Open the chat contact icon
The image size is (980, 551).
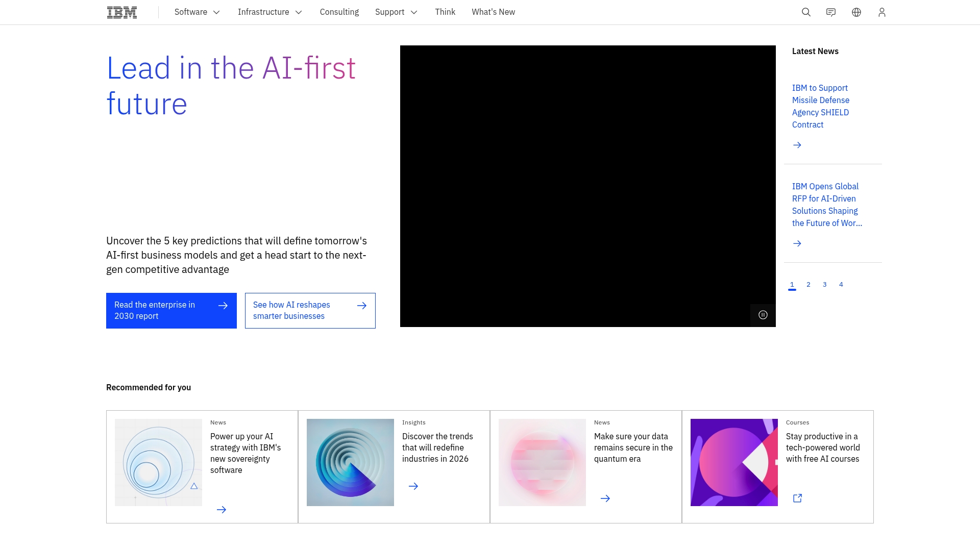(x=831, y=12)
